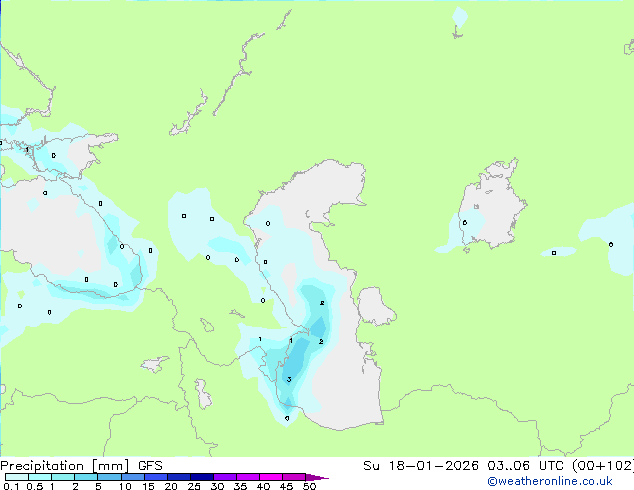
Task: Select the 25–30 mm dark blue swatch
Action: (x=202, y=477)
